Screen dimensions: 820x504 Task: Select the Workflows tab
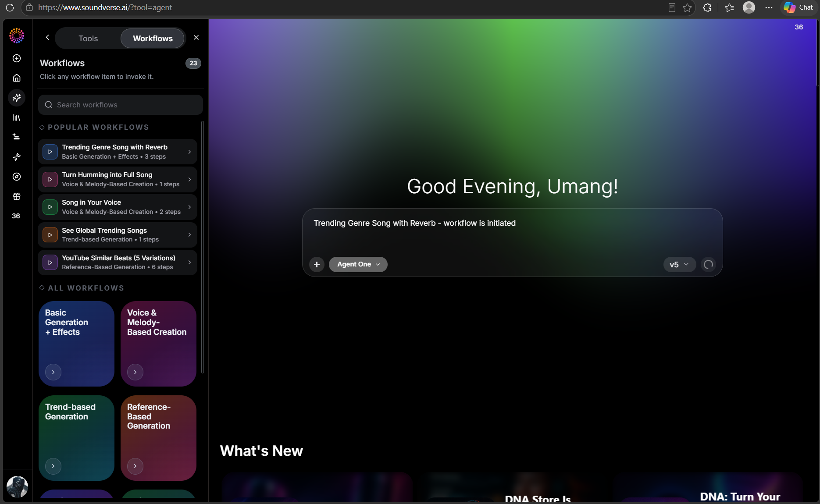[x=153, y=39]
